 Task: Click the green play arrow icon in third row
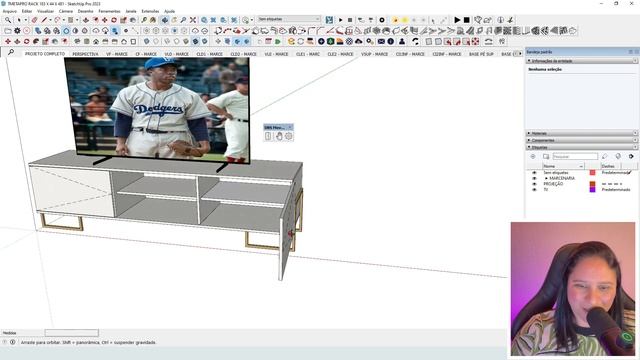(278, 41)
